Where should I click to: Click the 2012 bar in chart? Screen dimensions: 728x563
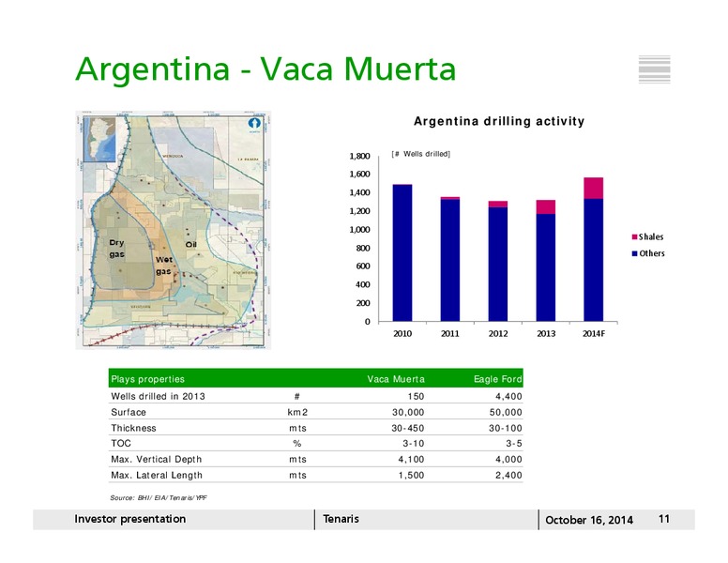click(x=498, y=261)
